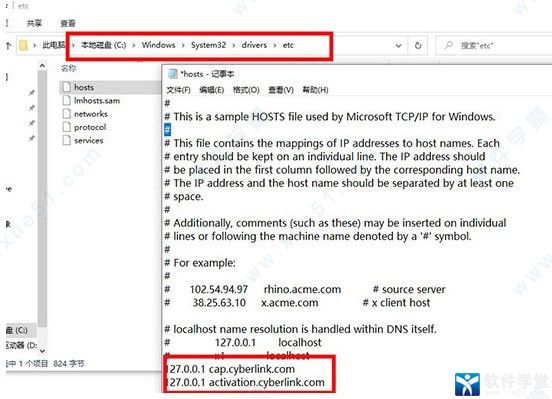This screenshot has height=399, width=552.
Task: Click the '# space.' line
Action: 184,197
